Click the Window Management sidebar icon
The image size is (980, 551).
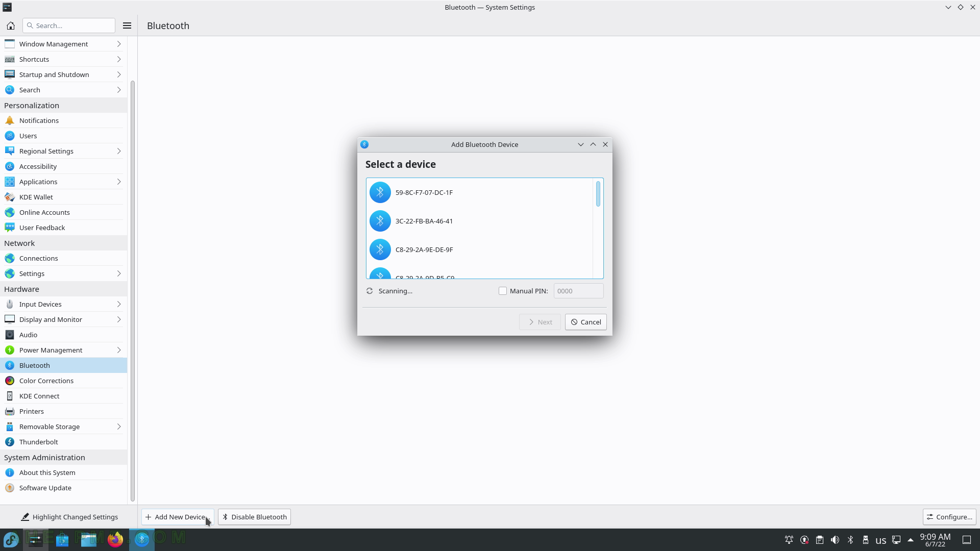click(x=10, y=44)
